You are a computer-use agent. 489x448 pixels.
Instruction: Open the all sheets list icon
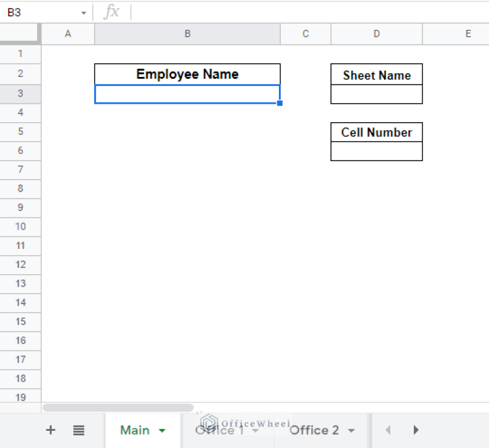point(78,430)
